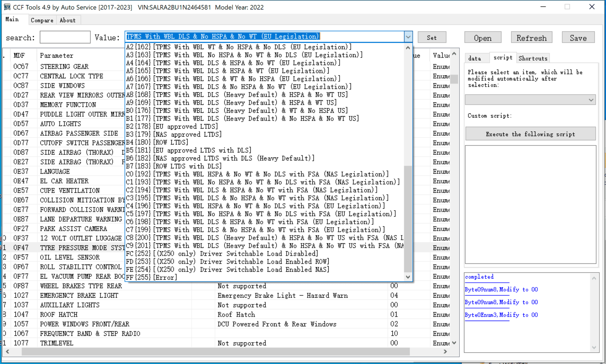Open the Shortcuts tab
The height and width of the screenshot is (364, 606).
[533, 58]
